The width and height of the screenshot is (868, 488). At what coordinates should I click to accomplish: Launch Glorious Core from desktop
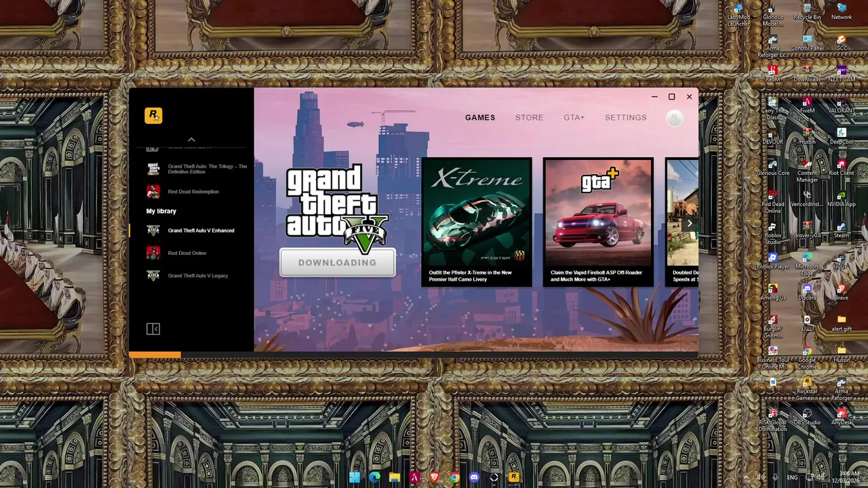point(772,167)
